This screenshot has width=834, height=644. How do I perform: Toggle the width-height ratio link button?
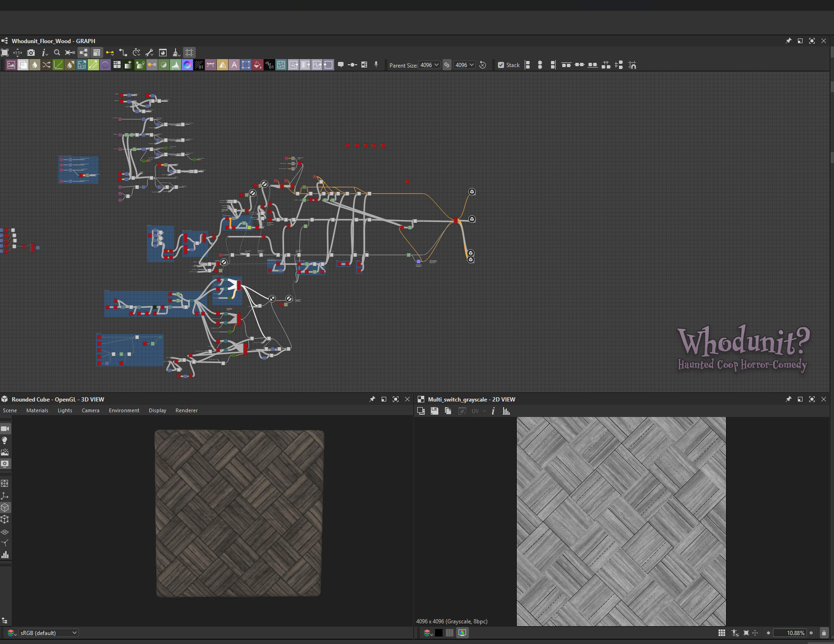[x=447, y=65]
